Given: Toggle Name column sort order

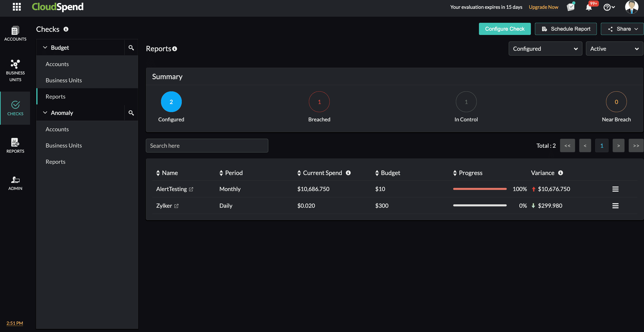Looking at the screenshot, I should [158, 173].
